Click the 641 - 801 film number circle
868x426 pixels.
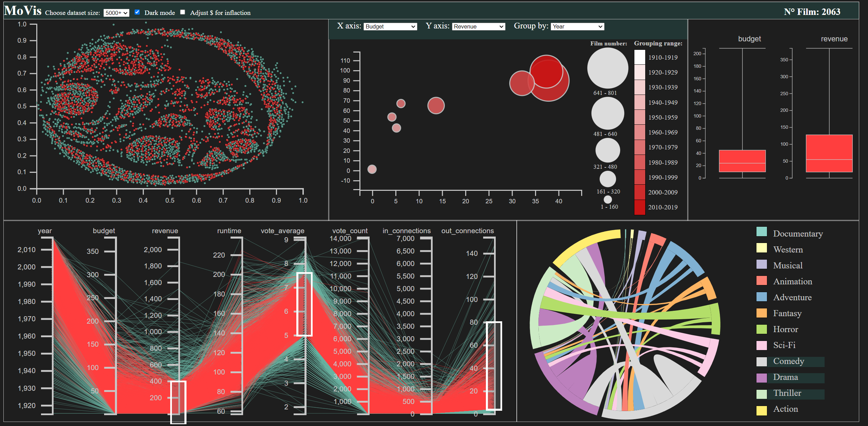608,68
